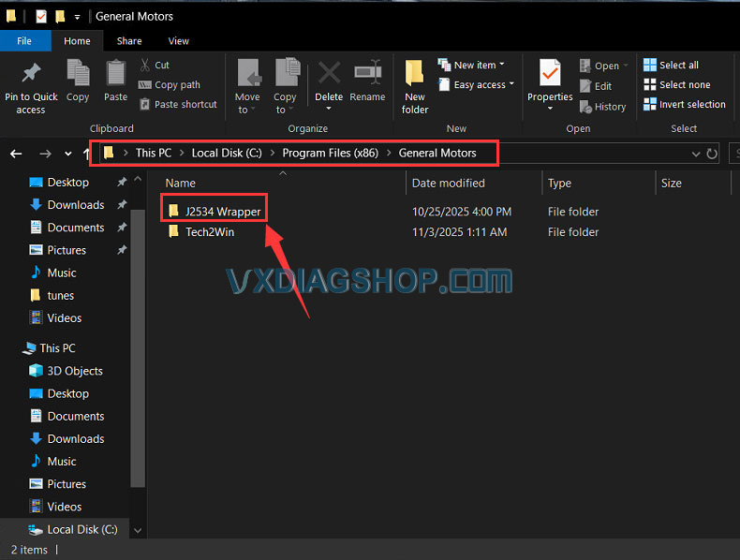
Task: Click the Up one level arrow
Action: (x=86, y=154)
